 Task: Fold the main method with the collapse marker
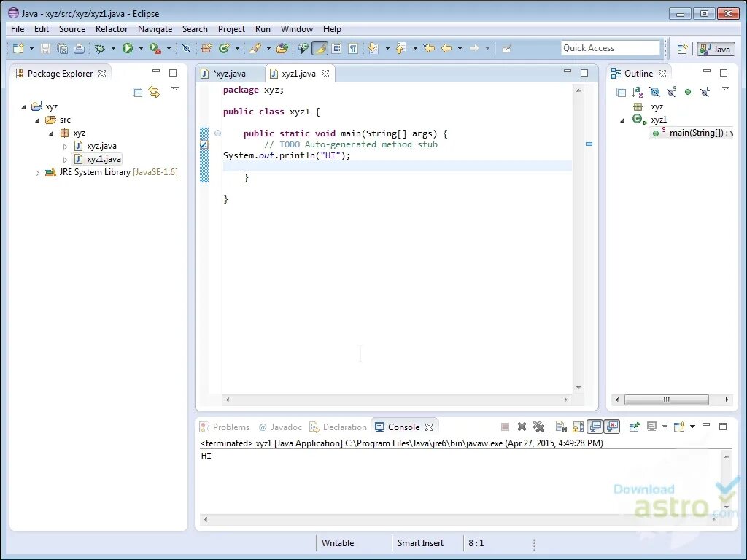(217, 133)
